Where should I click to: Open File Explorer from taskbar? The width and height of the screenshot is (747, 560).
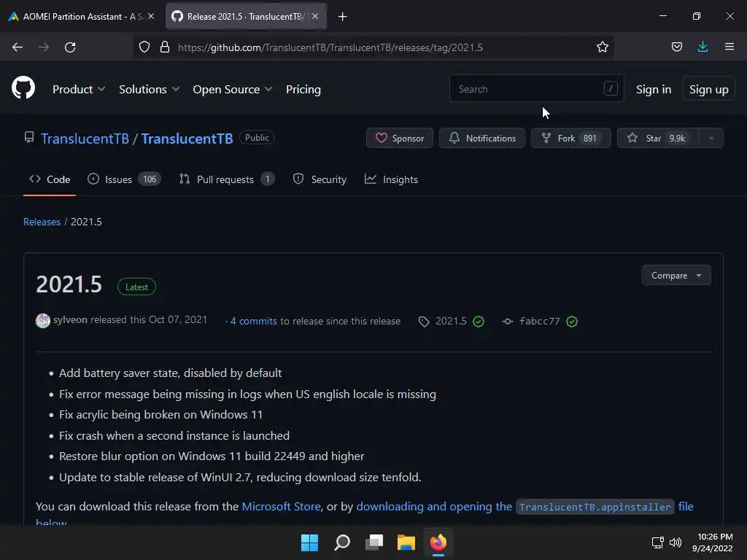point(406,542)
